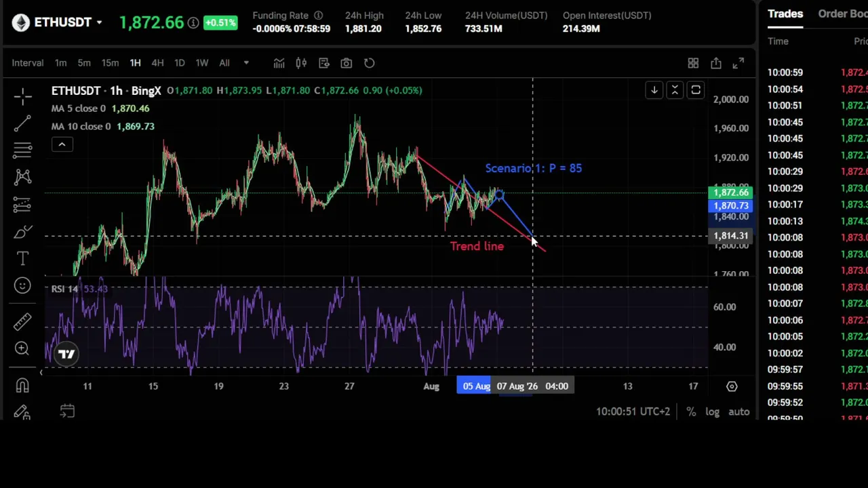Viewport: 868px width, 488px height.
Task: Click the TradingView logo on chart
Action: pos(66,353)
